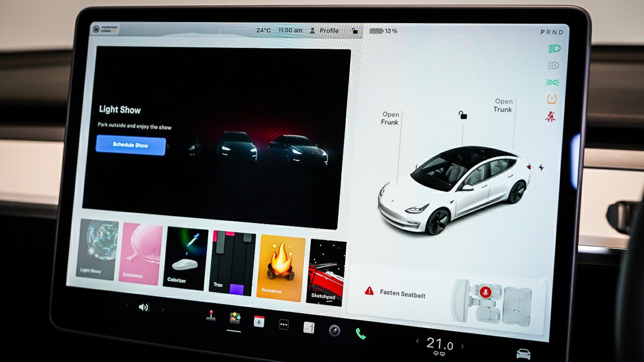Image resolution: width=644 pixels, height=362 pixels.
Task: Tap the red triangle warning icon
Action: tap(369, 291)
